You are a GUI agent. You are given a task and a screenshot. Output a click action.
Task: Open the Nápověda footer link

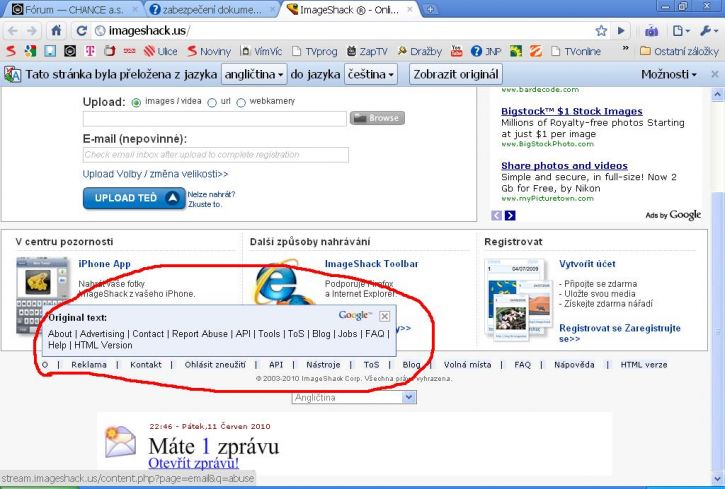click(574, 365)
